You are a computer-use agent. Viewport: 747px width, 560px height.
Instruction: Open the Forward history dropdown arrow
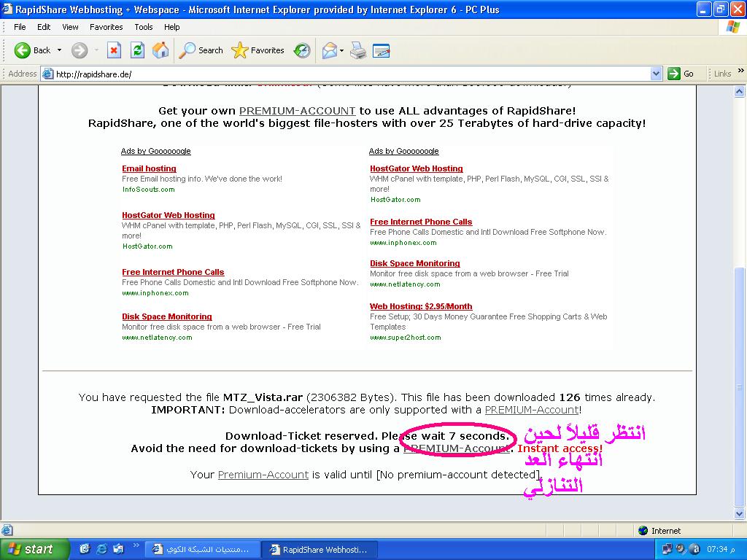[97, 50]
